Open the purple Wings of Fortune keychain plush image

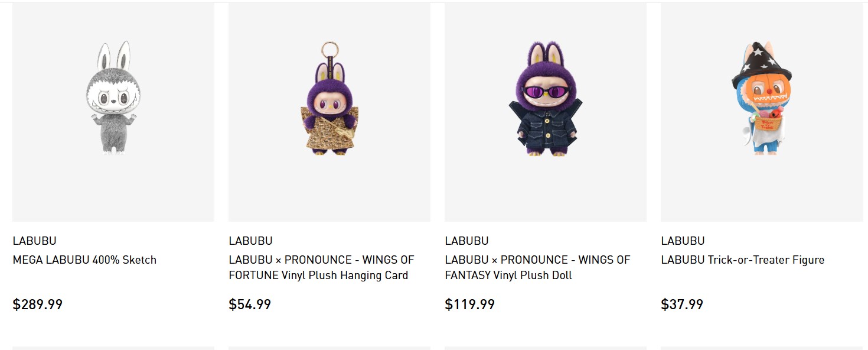tap(329, 112)
